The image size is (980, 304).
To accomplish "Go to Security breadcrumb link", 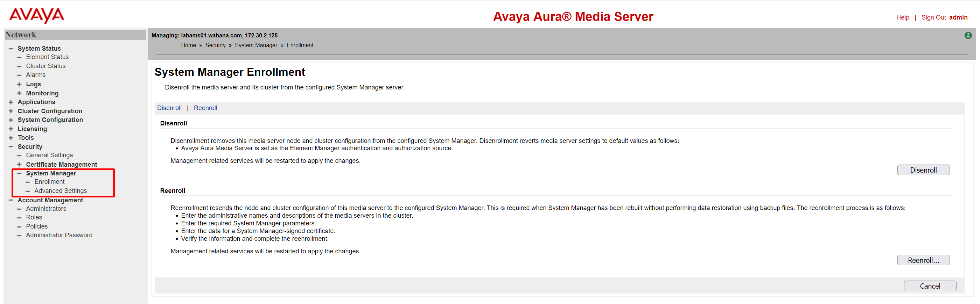I will [x=215, y=45].
